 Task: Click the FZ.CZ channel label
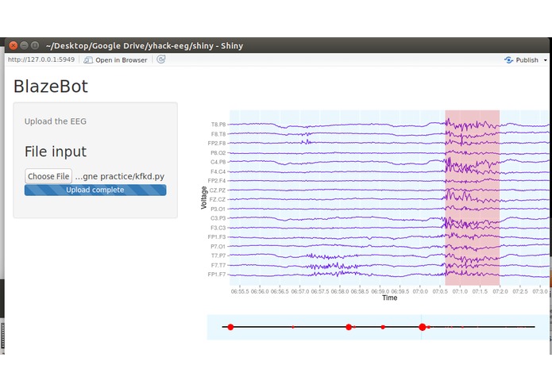click(217, 199)
